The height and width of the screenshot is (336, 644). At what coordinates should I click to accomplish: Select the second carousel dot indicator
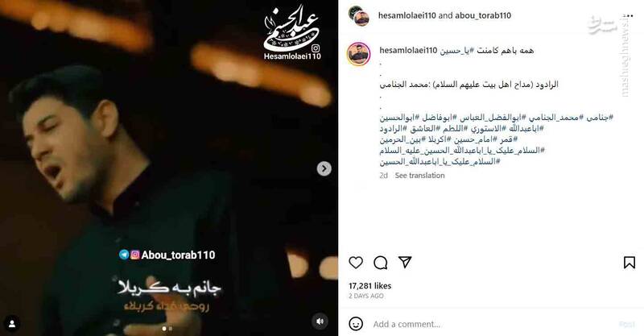[x=171, y=329]
